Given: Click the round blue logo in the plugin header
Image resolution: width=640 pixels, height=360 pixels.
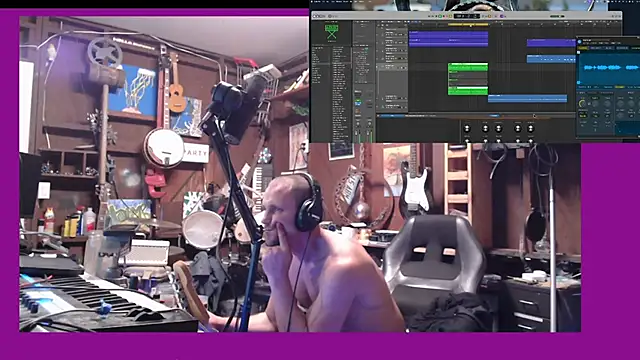Looking at the screenshot, I should coord(580,41).
